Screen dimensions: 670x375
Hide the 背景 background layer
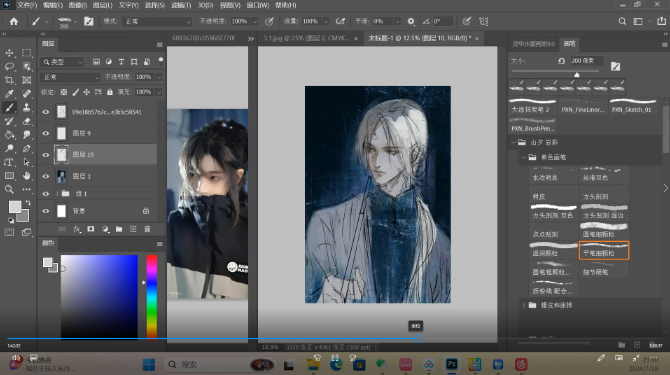click(46, 211)
